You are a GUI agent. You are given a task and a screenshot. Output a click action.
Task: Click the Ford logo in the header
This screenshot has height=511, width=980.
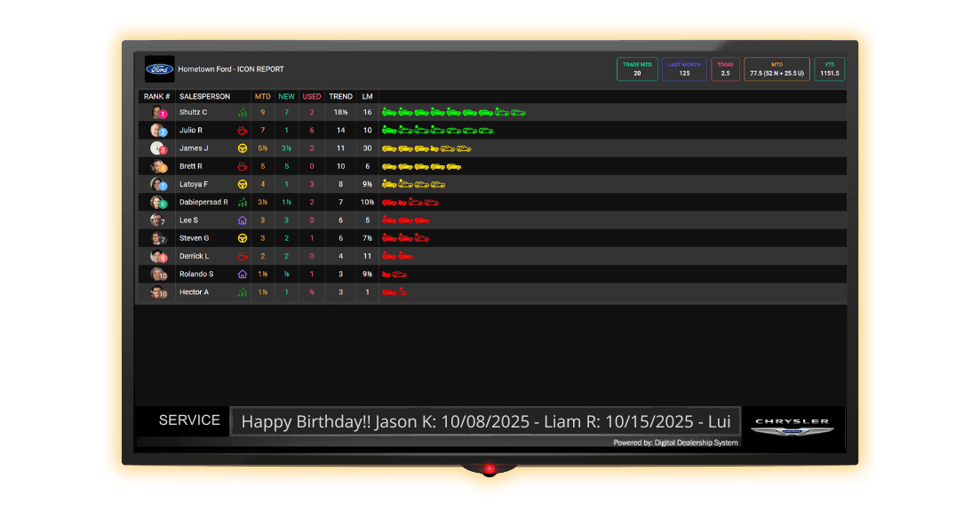(x=160, y=69)
